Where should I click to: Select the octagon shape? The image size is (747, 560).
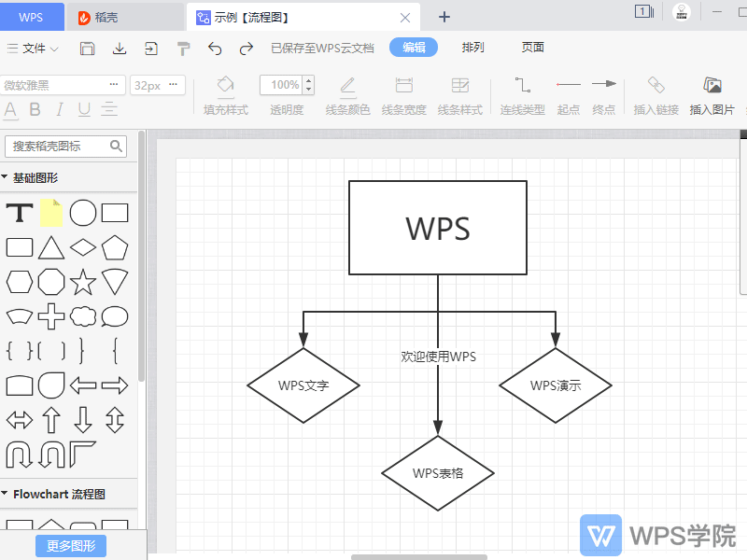51,282
